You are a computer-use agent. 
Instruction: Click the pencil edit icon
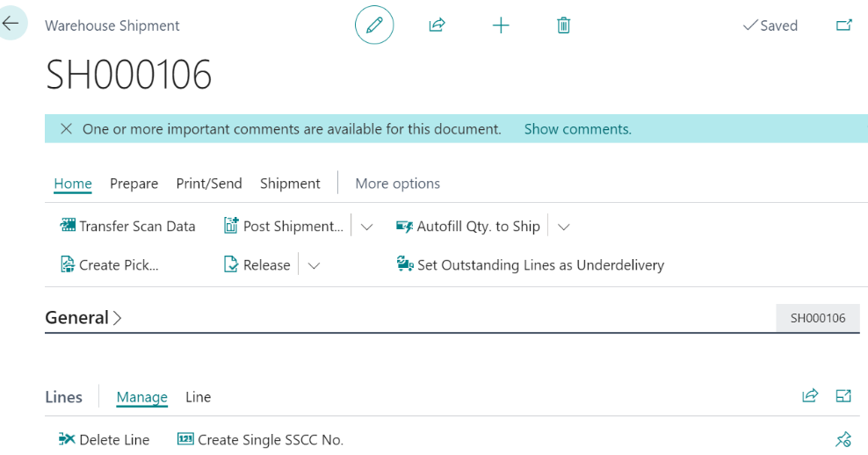point(374,25)
